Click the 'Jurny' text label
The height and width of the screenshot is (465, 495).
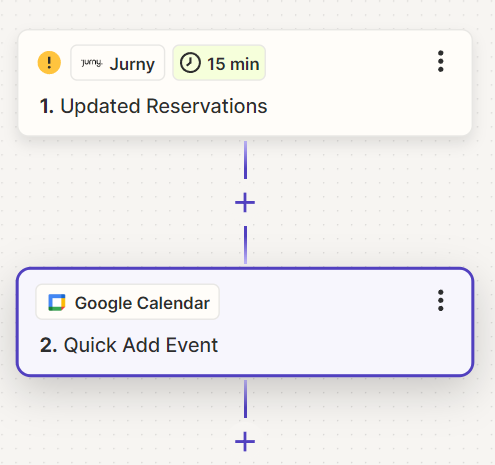[132, 64]
